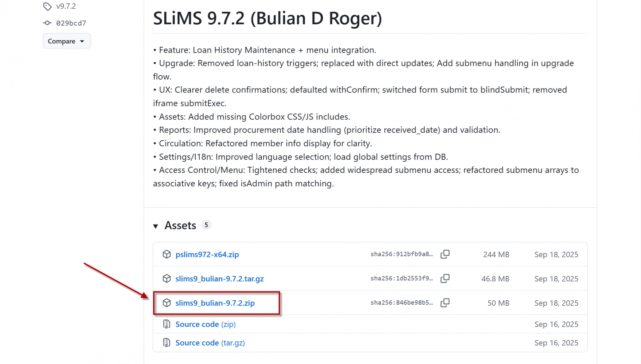Copy SHA256 hash for slims9_bulian-9.7.2.tar.gz
Screen dimensions: 641x364
point(445,278)
